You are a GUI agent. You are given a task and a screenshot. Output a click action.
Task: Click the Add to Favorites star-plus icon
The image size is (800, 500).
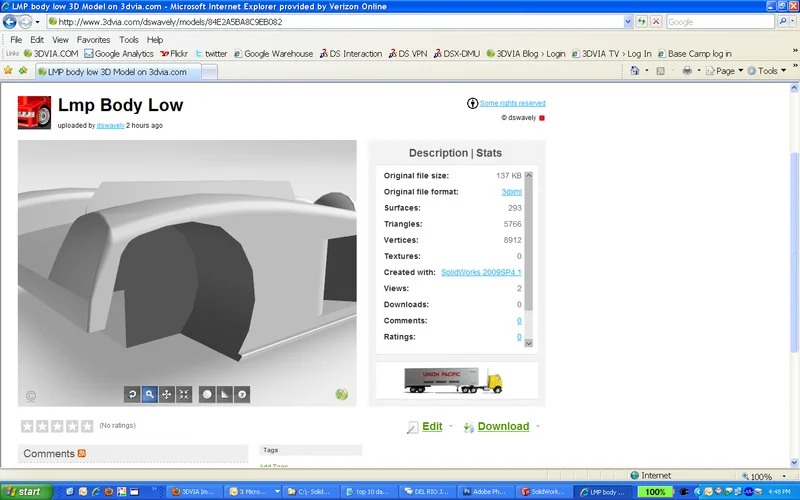22,71
